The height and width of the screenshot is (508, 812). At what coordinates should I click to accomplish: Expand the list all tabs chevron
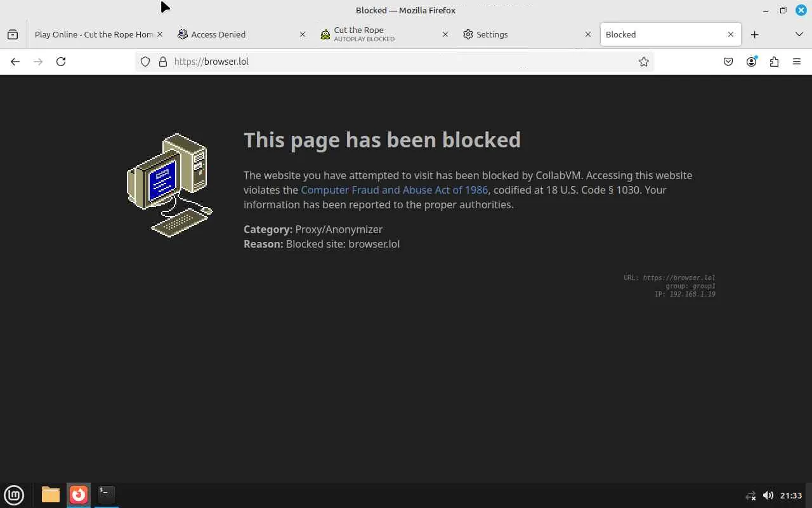coord(799,34)
